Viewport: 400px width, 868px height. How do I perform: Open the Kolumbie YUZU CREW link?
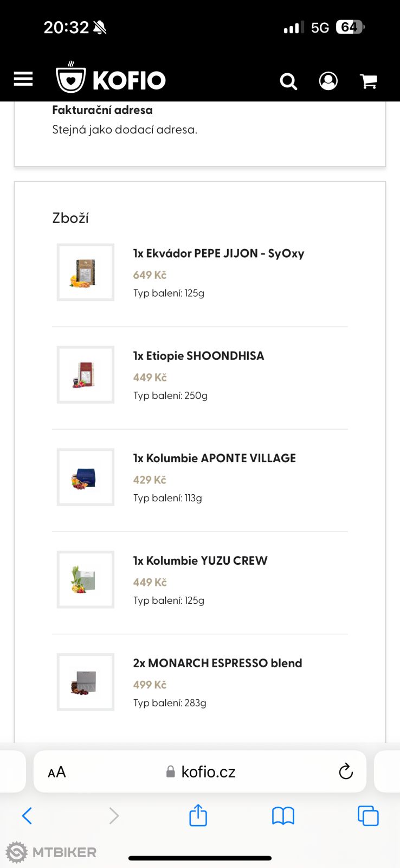click(x=201, y=561)
